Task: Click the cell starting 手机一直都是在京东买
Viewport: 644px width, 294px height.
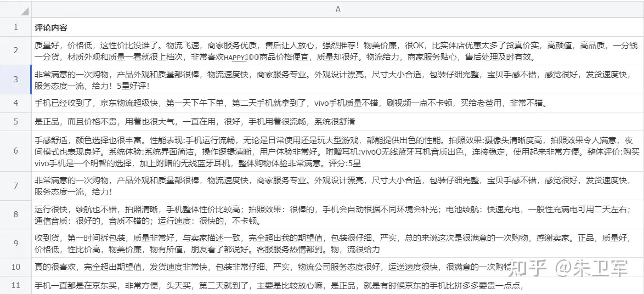Action: (337, 285)
